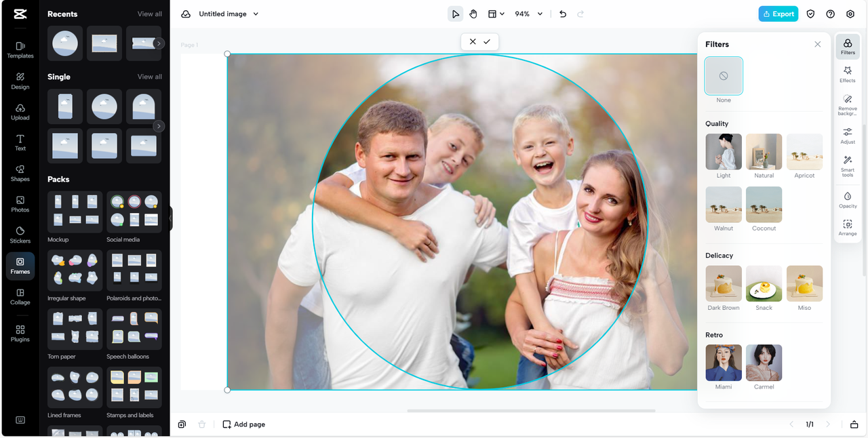The width and height of the screenshot is (868, 438).
Task: Expand the Single frames row arrow
Action: tap(159, 126)
